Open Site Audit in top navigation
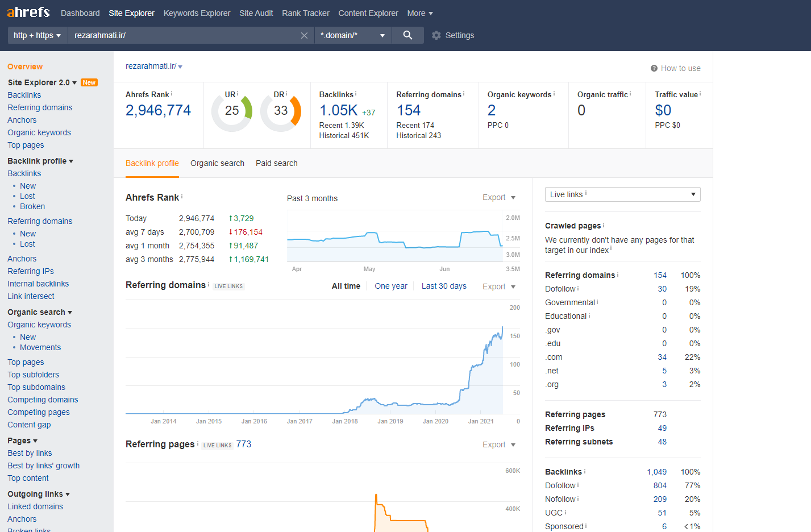This screenshot has width=811, height=532. pos(256,13)
